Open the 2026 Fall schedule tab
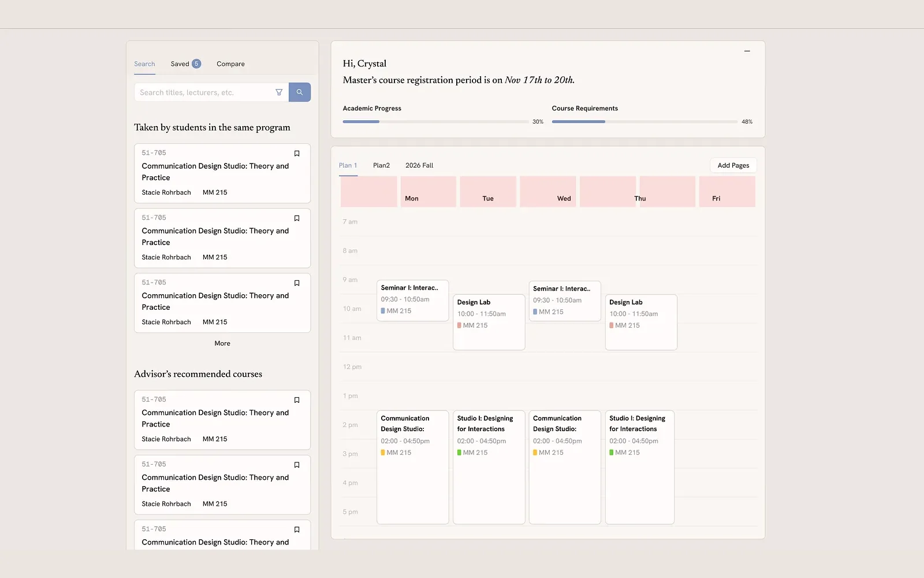Viewport: 924px width, 578px height. pos(419,165)
